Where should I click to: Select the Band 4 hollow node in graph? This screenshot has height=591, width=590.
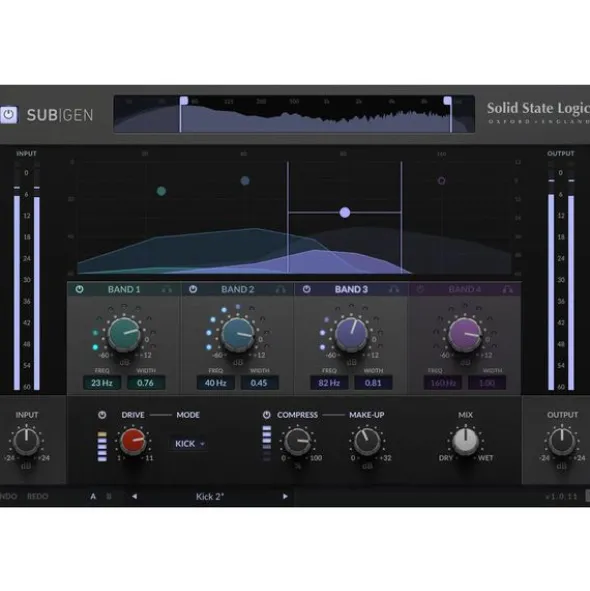[x=441, y=181]
